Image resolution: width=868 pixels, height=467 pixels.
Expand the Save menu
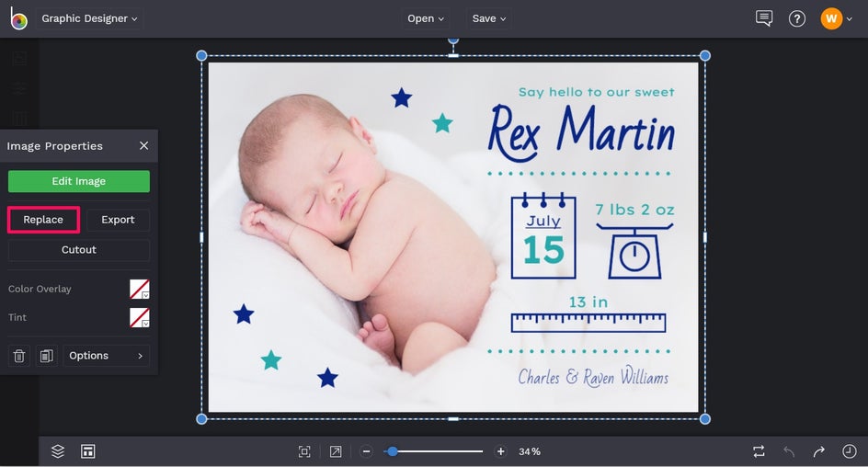pos(488,18)
